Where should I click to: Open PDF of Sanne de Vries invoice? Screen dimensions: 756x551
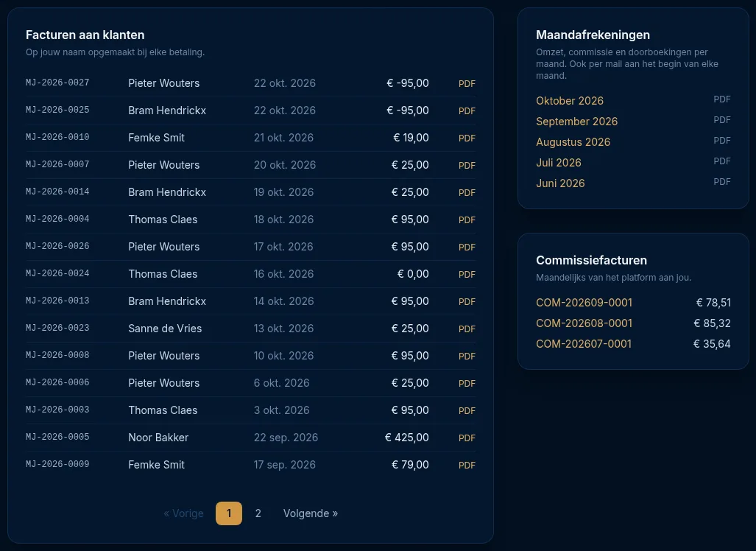[467, 329]
